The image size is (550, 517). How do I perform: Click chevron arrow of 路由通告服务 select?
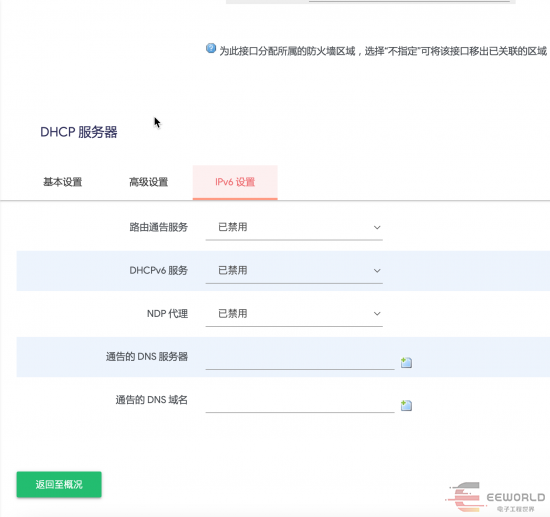click(x=377, y=228)
